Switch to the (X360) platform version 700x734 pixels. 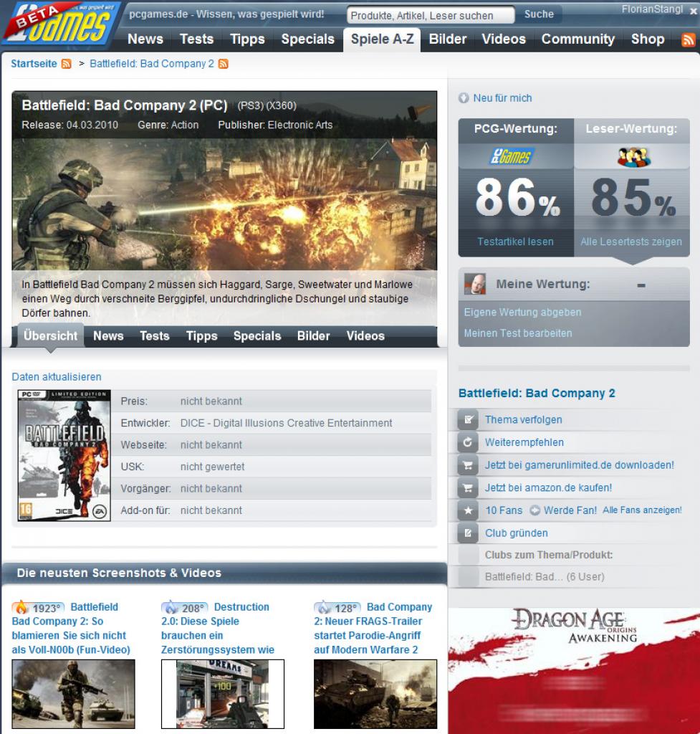pyautogui.click(x=281, y=106)
